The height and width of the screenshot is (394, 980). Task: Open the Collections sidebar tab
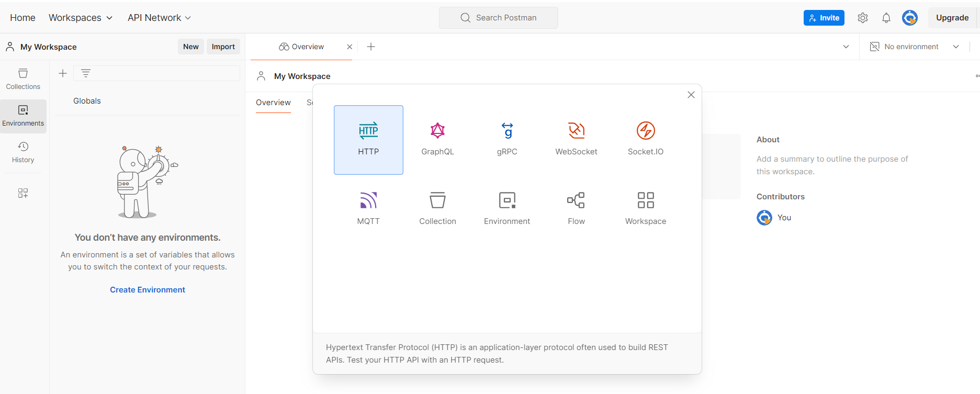pyautogui.click(x=23, y=79)
